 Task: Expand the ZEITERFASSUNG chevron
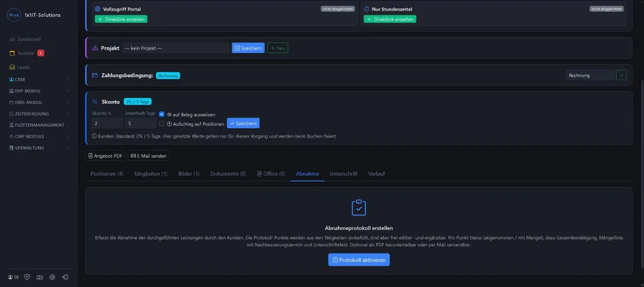click(x=68, y=113)
